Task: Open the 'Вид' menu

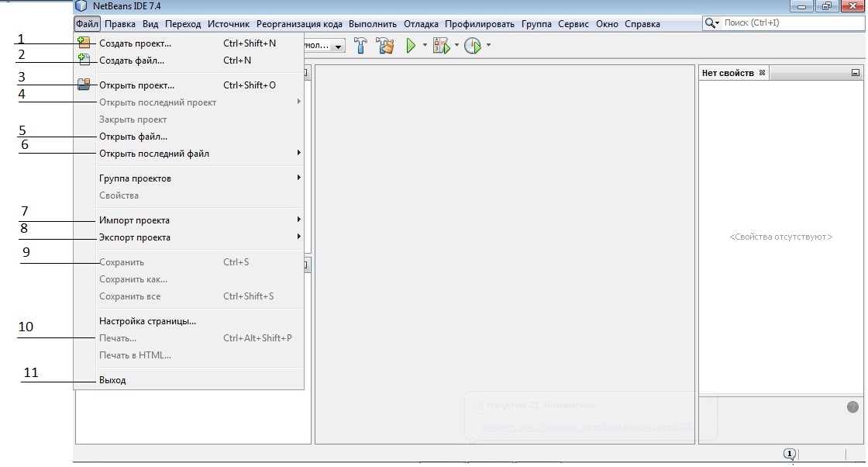Action: pos(150,24)
